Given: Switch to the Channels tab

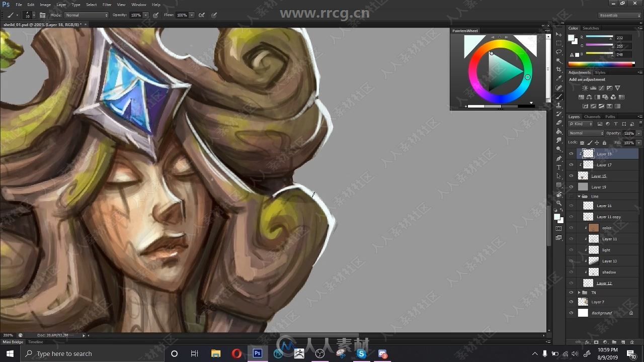Looking at the screenshot, I should (592, 117).
